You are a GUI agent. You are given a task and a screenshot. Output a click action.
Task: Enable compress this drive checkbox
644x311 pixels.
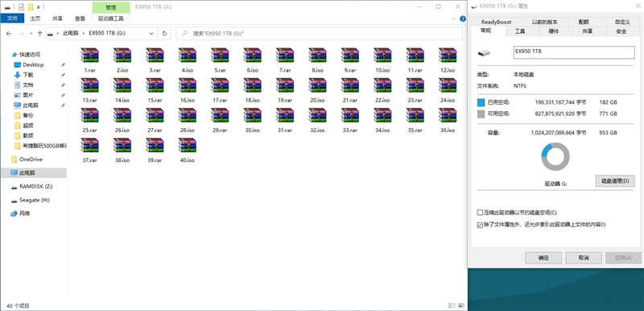tap(479, 213)
